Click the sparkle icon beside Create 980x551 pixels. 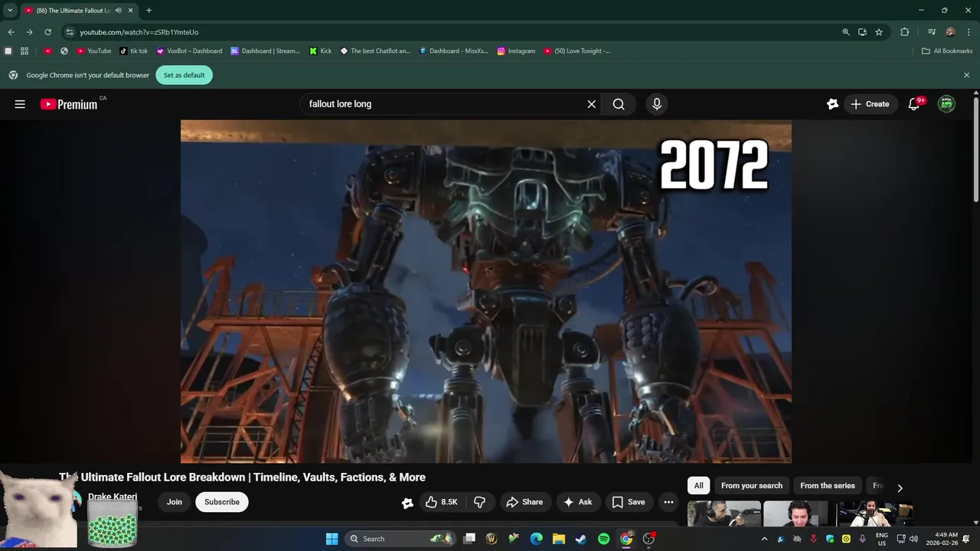coord(832,104)
